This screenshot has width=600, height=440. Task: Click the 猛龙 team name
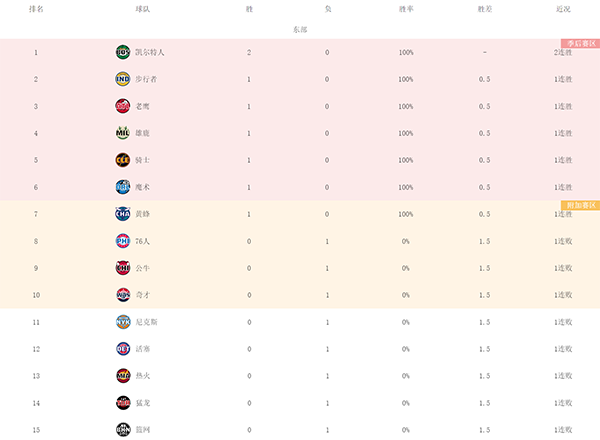tap(142, 403)
